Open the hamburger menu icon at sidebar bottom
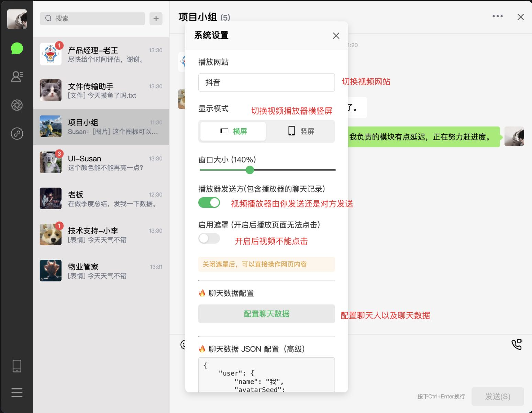The image size is (532, 413). (x=17, y=392)
